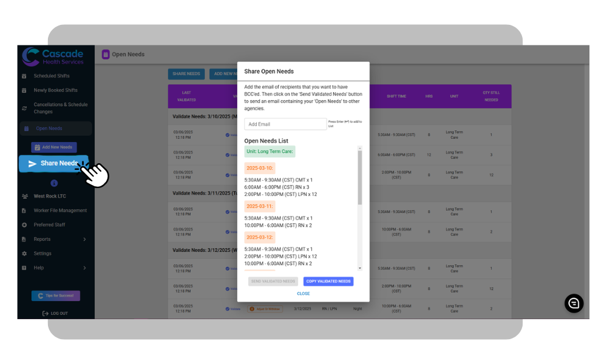This screenshot has height=364, width=607.
Task: Click the '2025-03-10:' date label
Action: (259, 168)
